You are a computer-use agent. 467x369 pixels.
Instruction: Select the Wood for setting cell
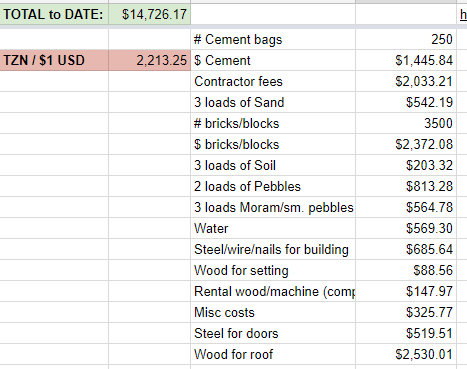pyautogui.click(x=273, y=270)
